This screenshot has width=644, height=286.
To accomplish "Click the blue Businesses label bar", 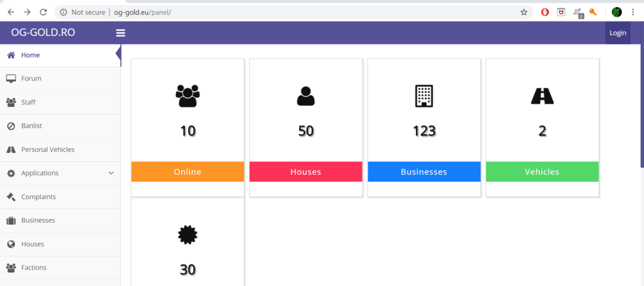I will tap(424, 172).
